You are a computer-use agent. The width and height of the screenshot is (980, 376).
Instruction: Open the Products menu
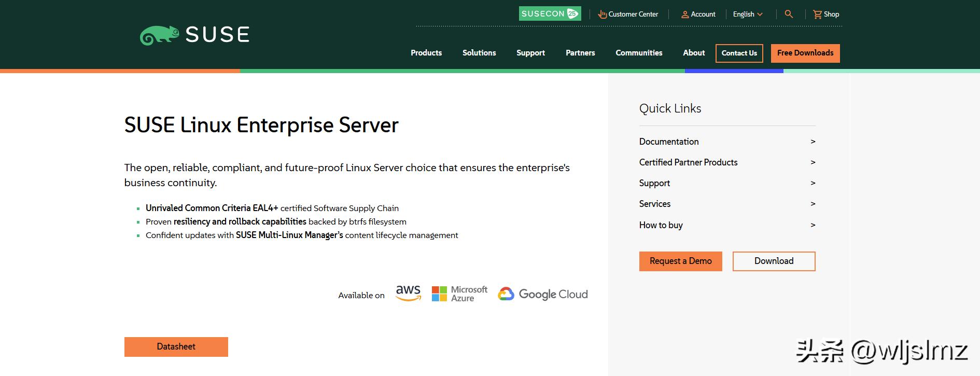(x=426, y=53)
